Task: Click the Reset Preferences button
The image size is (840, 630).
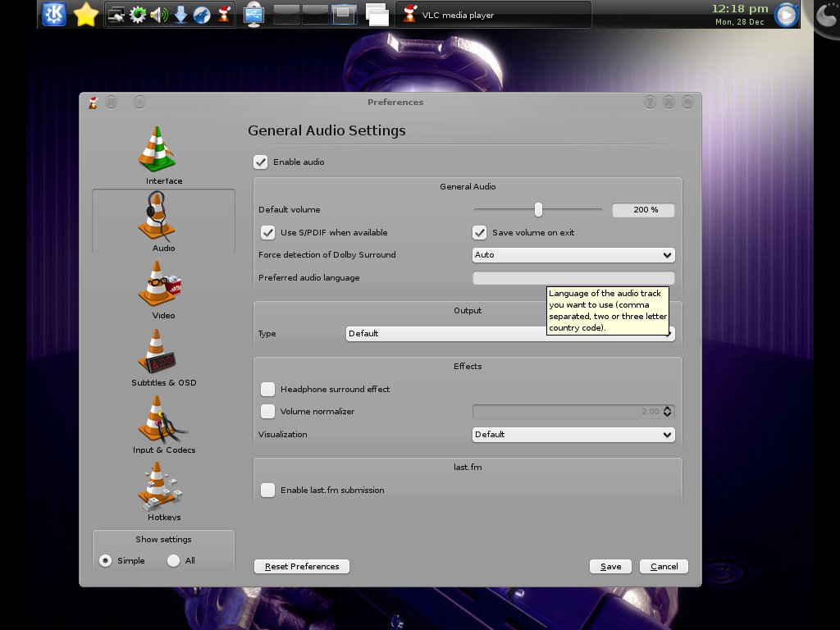Action: 302,566
